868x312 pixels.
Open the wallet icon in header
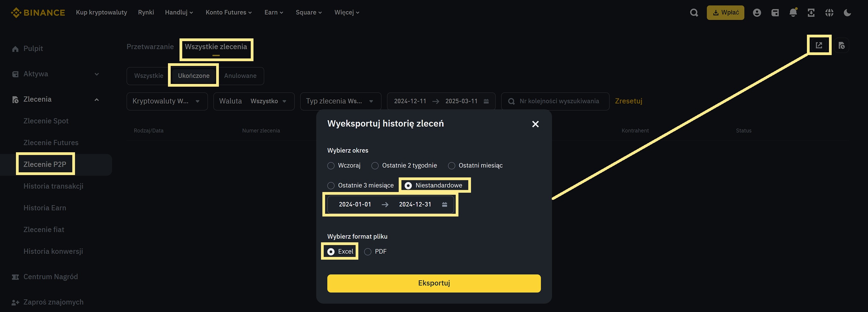point(775,13)
